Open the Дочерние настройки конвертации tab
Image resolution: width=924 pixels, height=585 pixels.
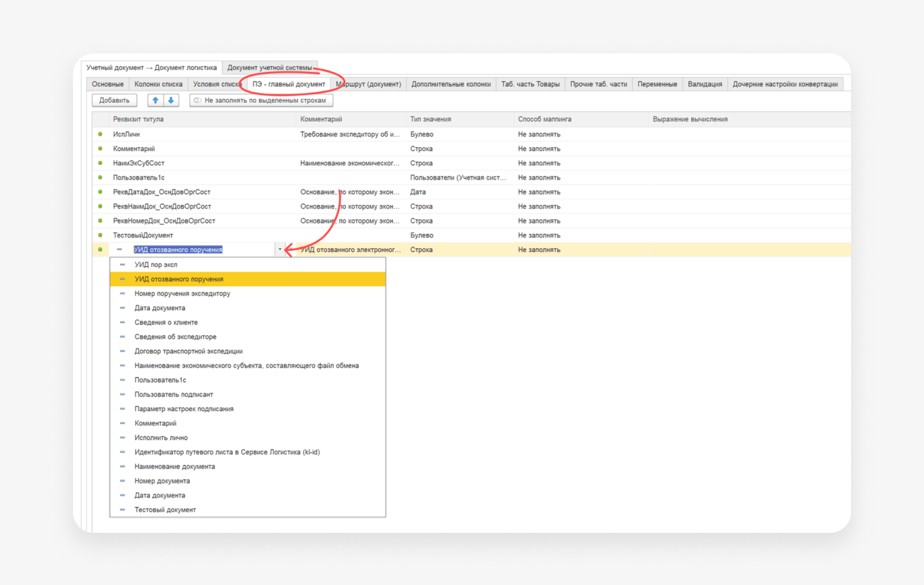tap(785, 84)
